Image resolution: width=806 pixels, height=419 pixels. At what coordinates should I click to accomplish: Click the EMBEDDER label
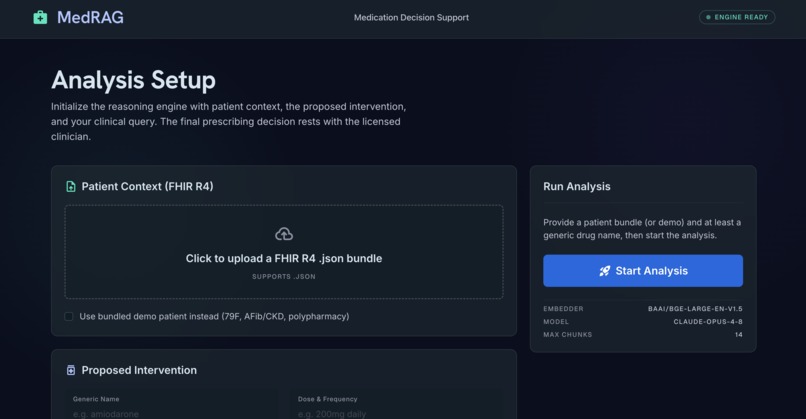tap(563, 309)
